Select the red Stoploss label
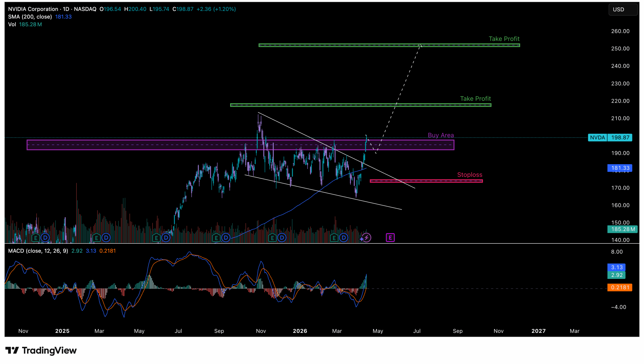 (469, 175)
